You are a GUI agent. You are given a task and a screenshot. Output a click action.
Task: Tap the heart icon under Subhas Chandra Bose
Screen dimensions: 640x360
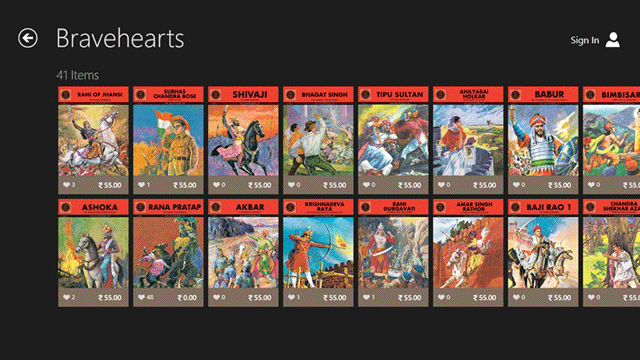click(x=141, y=185)
